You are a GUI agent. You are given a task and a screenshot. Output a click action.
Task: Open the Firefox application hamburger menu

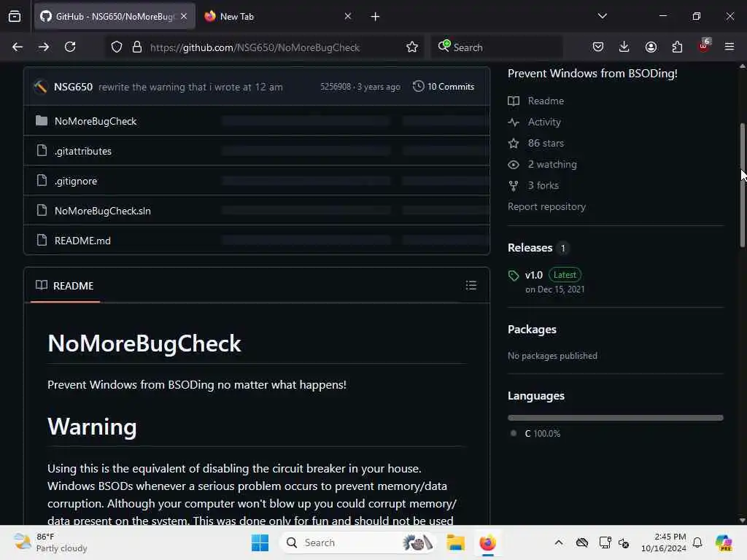729,47
